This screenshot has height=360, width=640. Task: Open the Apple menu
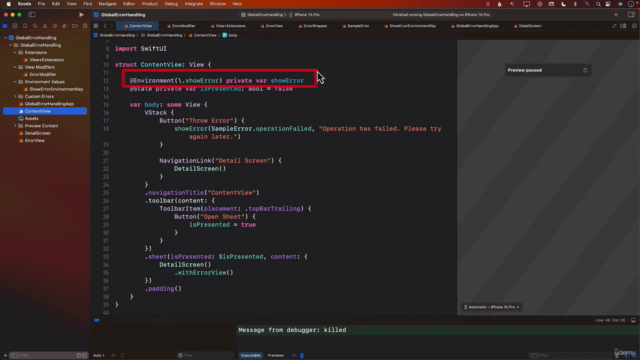click(8, 4)
